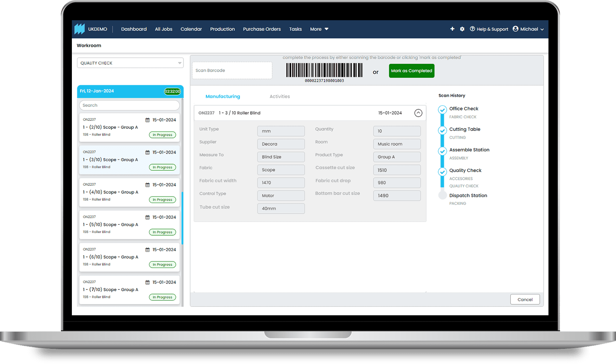Click the Quality Check checkmark in Scan History
616x364 pixels.
(442, 172)
